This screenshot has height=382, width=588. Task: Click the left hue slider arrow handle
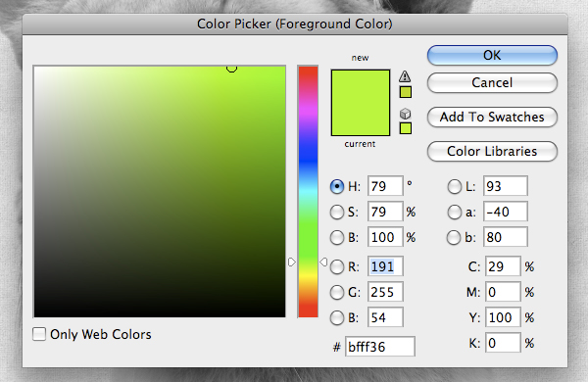tap(292, 263)
